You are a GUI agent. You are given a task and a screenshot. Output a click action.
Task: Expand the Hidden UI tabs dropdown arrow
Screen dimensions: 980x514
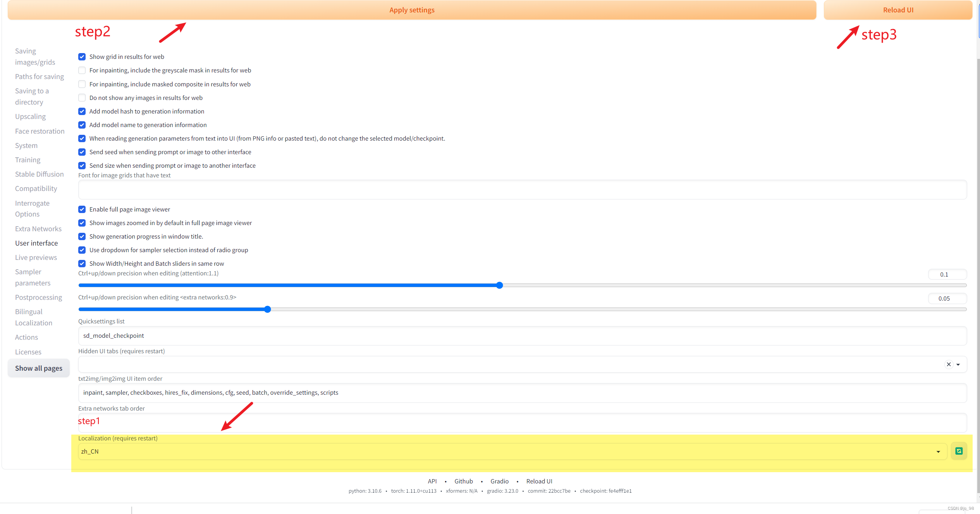(x=958, y=364)
